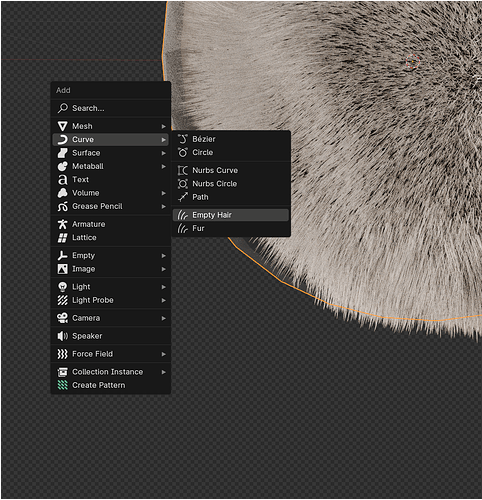
Task: Click the Speaker icon
Action: tap(63, 336)
